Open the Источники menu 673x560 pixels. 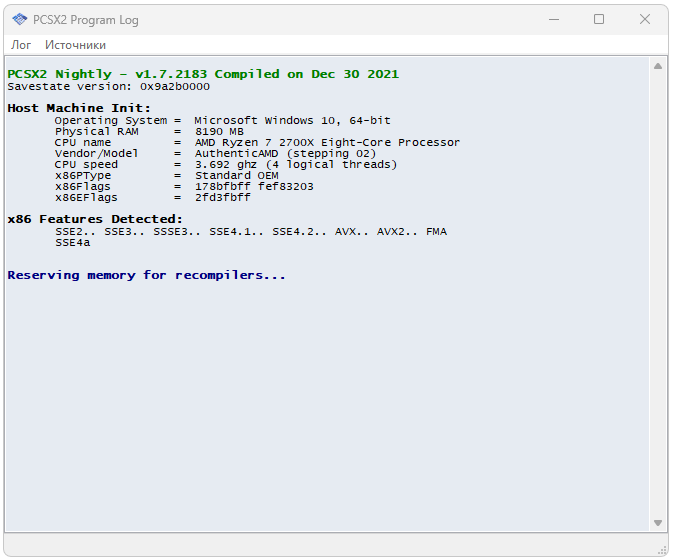75,45
